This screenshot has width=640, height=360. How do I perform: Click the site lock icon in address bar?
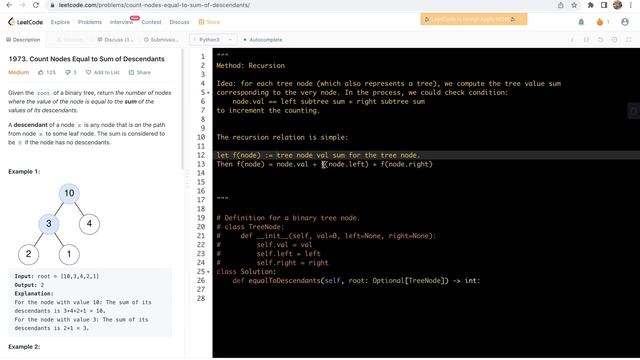[52, 5]
